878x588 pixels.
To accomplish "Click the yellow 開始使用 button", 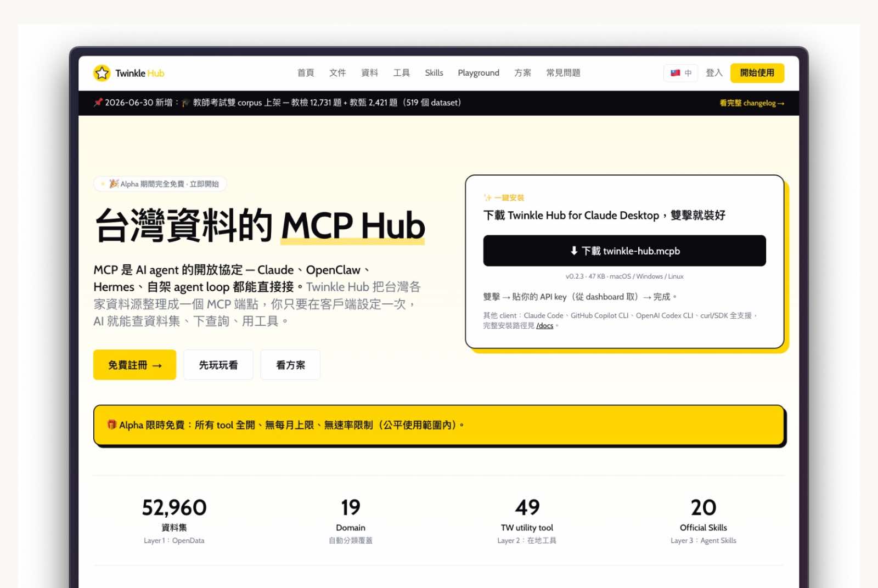I will (x=757, y=73).
